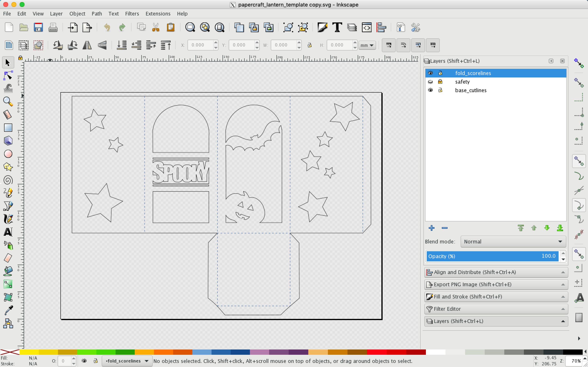Select the Text tool

8,232
